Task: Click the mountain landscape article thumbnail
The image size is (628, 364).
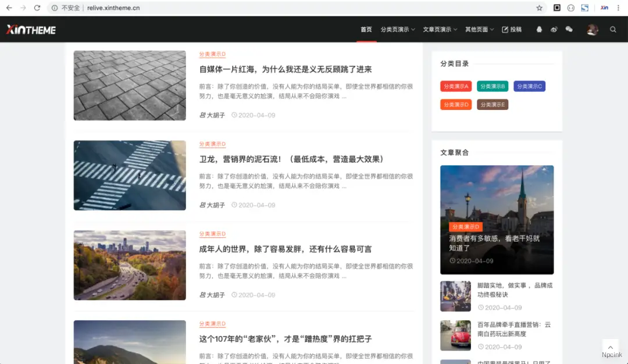Action: (x=130, y=342)
